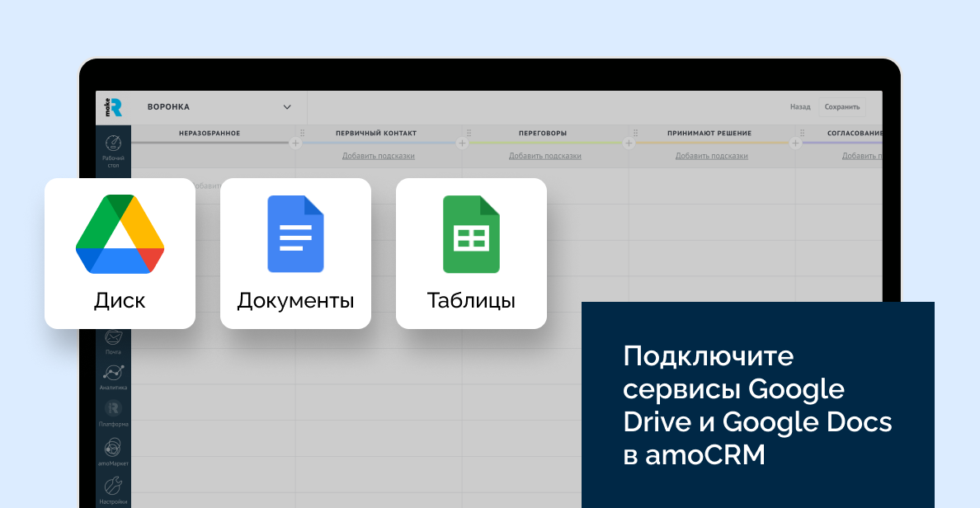Add stage after Принимают решение with plus
Image resolution: width=980 pixels, height=508 pixels.
pyautogui.click(x=795, y=143)
